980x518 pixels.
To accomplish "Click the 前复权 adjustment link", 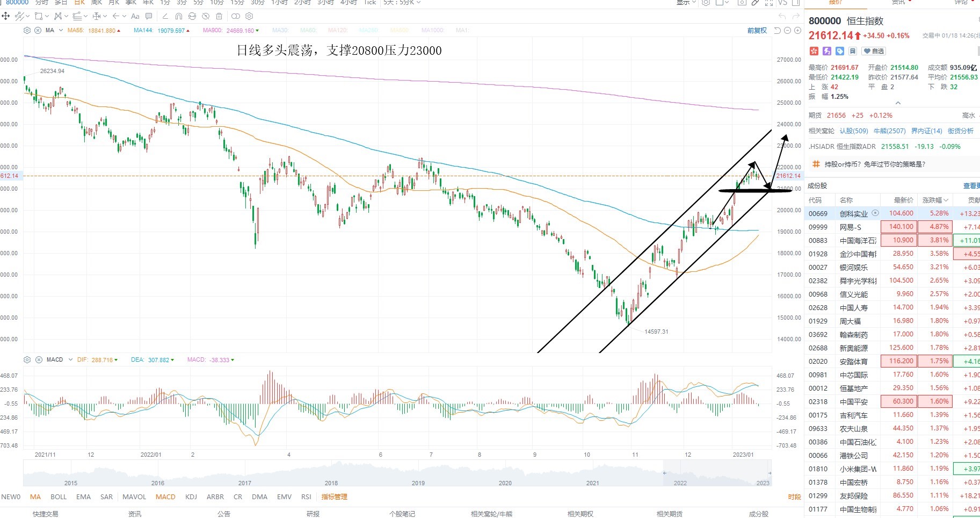I will (757, 31).
